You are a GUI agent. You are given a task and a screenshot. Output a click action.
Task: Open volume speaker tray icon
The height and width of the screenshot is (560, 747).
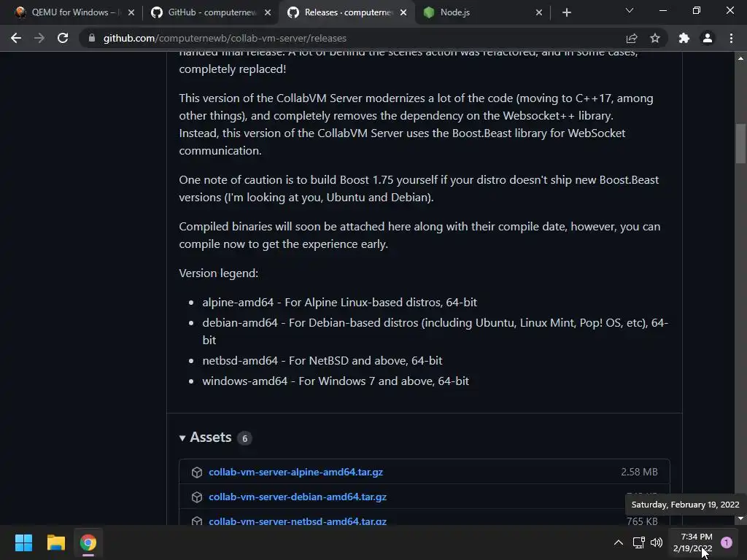coord(657,542)
